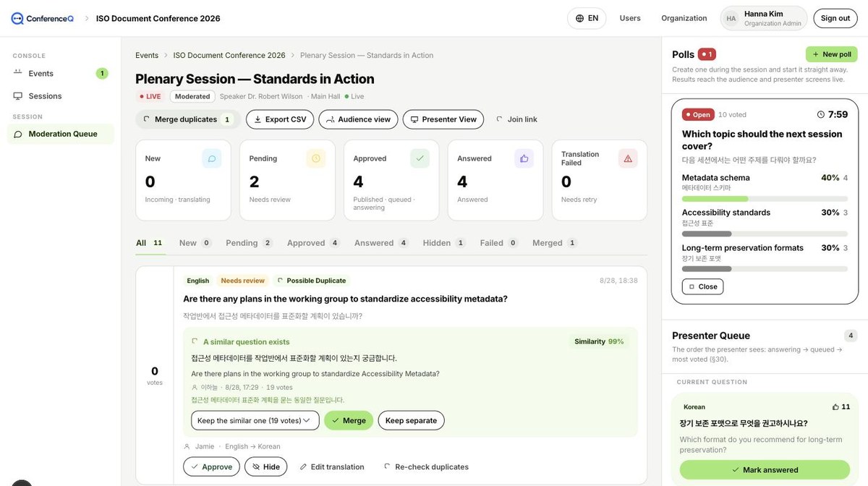The width and height of the screenshot is (868, 486).
Task: Click the Polls red count badge
Action: pyautogui.click(x=707, y=54)
